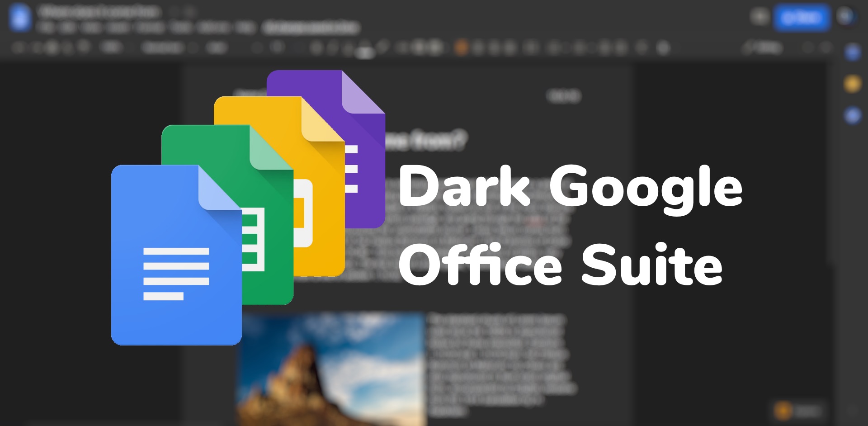Click the large blue Google Docs icon
This screenshot has width=868, height=426.
tap(176, 255)
